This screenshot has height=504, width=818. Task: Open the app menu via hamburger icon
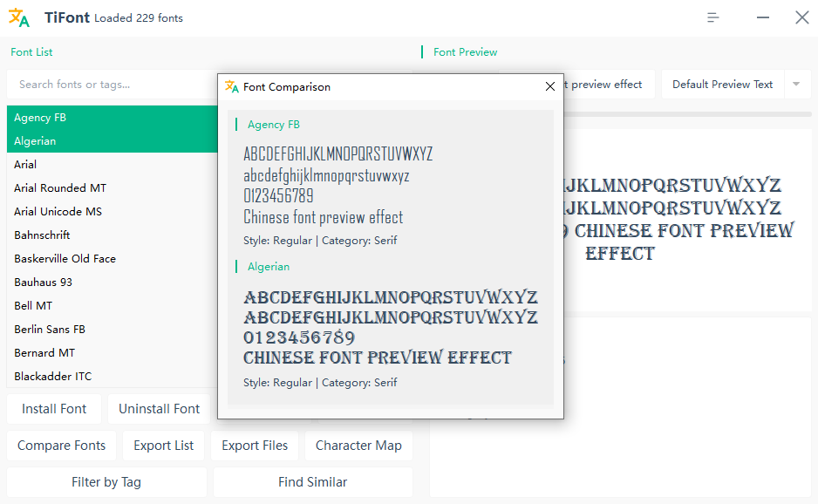712,17
